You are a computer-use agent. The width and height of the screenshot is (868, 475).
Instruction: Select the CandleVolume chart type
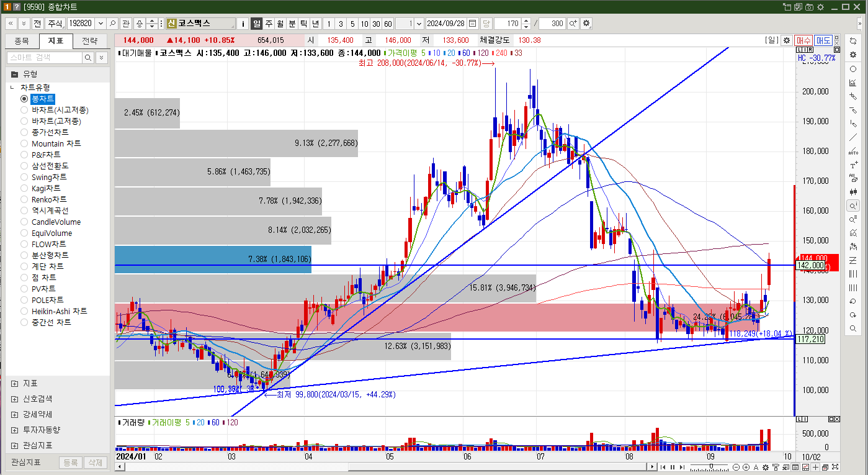pyautogui.click(x=24, y=222)
